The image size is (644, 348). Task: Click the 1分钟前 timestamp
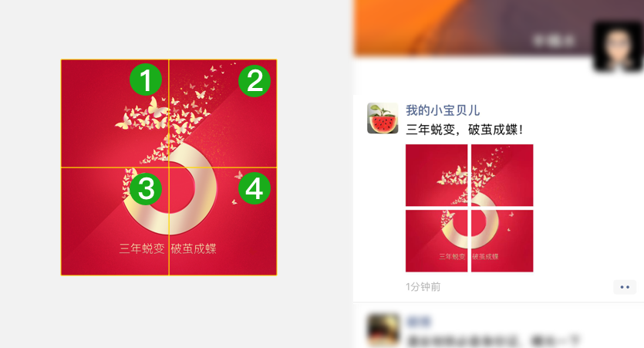click(423, 287)
